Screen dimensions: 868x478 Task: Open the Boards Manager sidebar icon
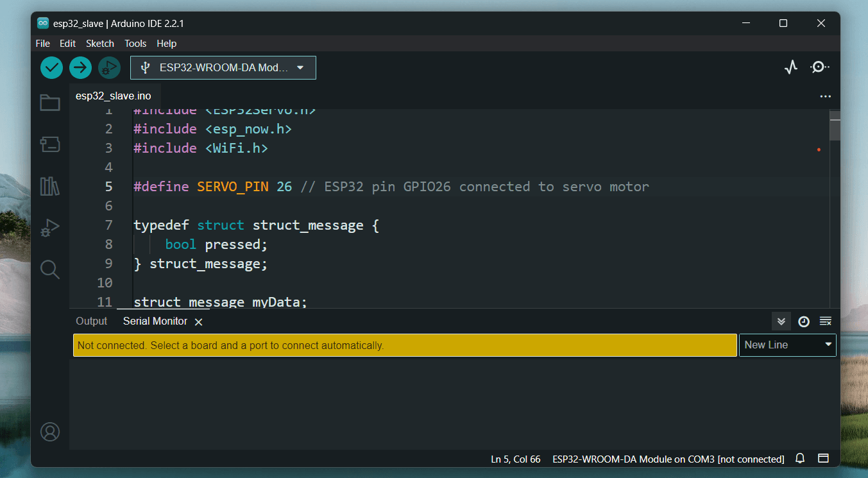point(50,144)
